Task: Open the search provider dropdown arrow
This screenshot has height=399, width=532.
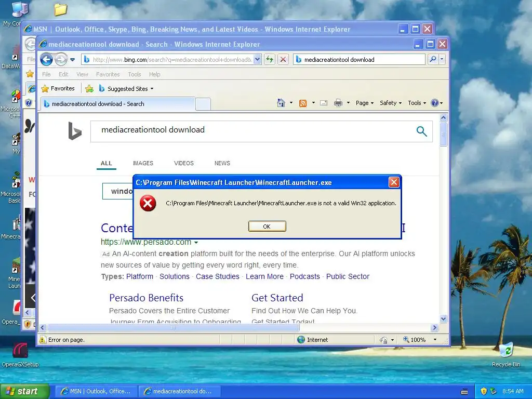Action: tap(442, 59)
